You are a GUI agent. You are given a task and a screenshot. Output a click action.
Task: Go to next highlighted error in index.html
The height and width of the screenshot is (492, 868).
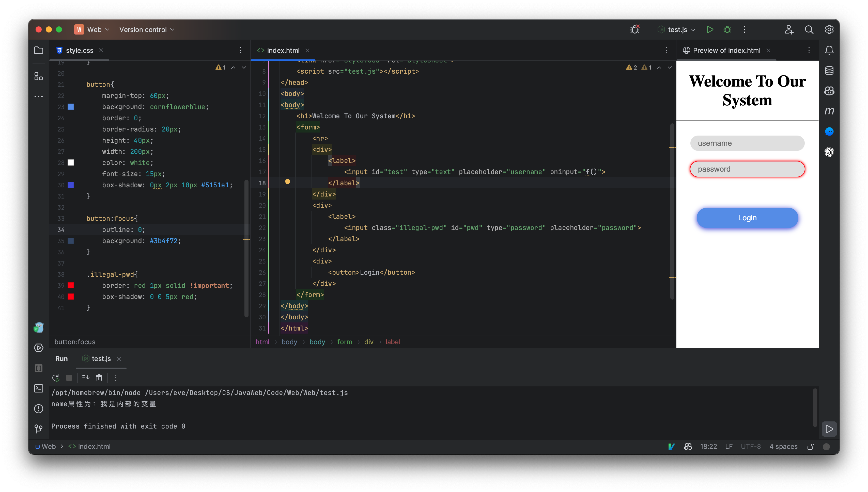[670, 68]
